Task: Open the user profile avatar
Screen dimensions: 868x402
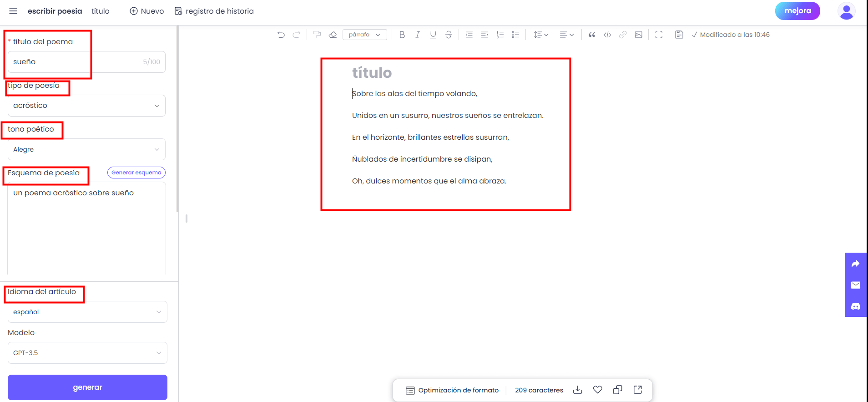Action: coord(846,11)
